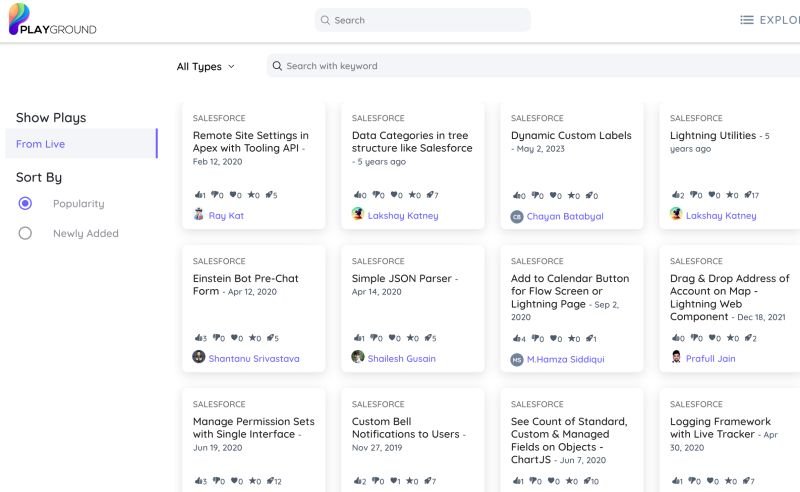Open Lakshay Katney's profile on Data Categories card
Viewport: 800px width, 492px height.
[403, 215]
